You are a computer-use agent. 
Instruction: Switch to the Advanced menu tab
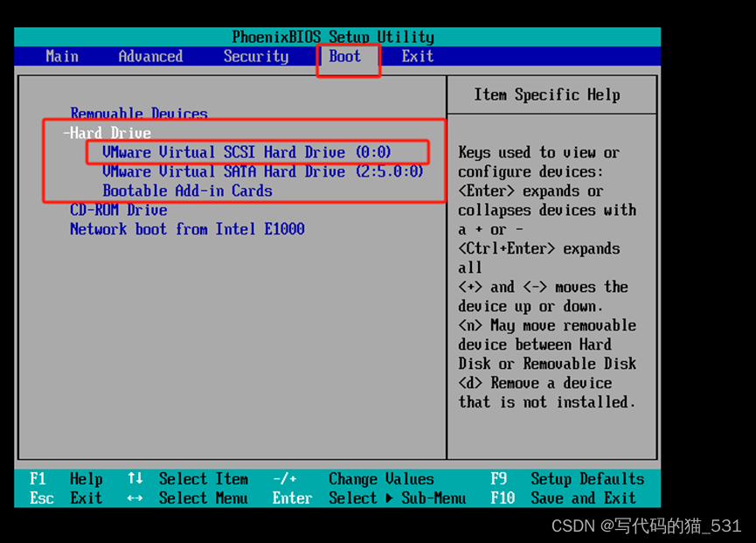click(x=150, y=57)
